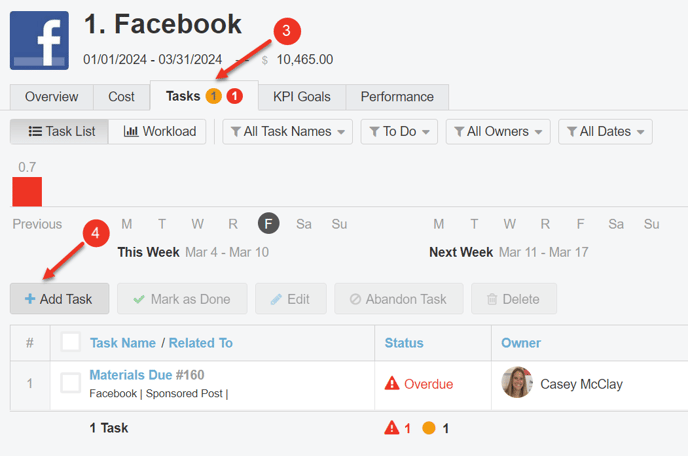The width and height of the screenshot is (688, 456).
Task: Switch to the Performance tab
Action: pos(397,97)
